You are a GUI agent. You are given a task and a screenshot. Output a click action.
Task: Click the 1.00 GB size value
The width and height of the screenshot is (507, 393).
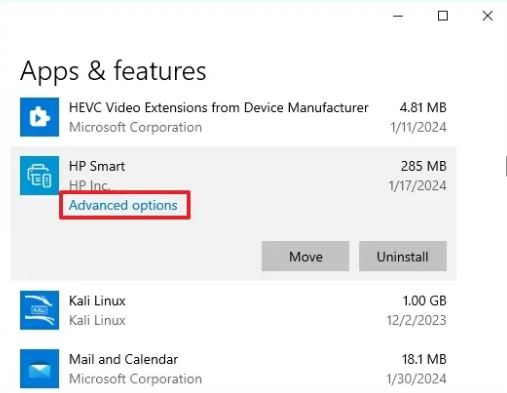(425, 301)
